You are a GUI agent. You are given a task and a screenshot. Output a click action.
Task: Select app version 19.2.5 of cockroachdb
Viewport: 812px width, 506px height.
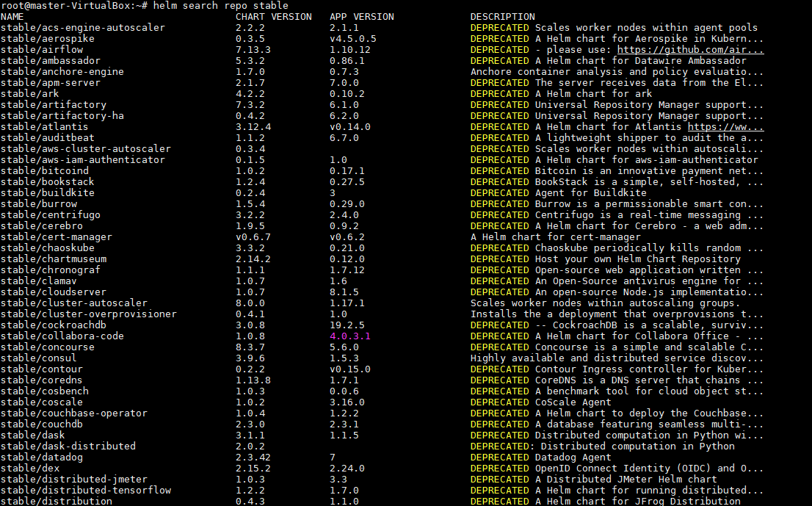point(347,325)
